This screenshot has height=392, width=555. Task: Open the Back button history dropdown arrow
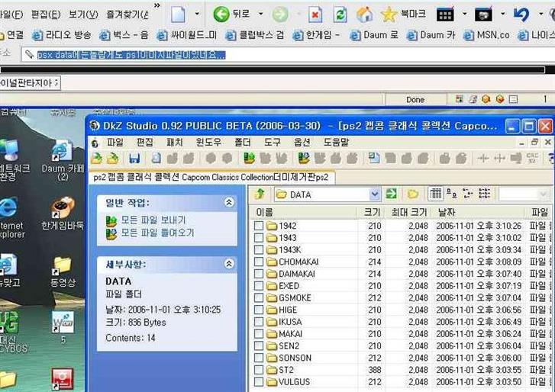pos(261,14)
